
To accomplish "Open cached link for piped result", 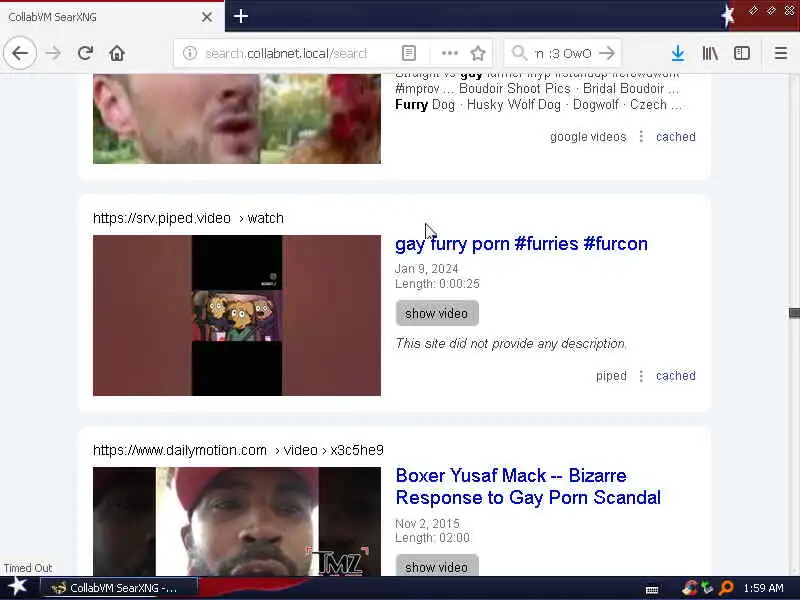I will [x=676, y=376].
